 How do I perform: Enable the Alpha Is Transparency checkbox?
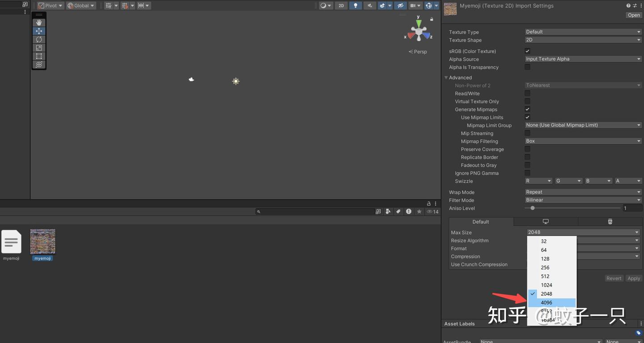527,67
